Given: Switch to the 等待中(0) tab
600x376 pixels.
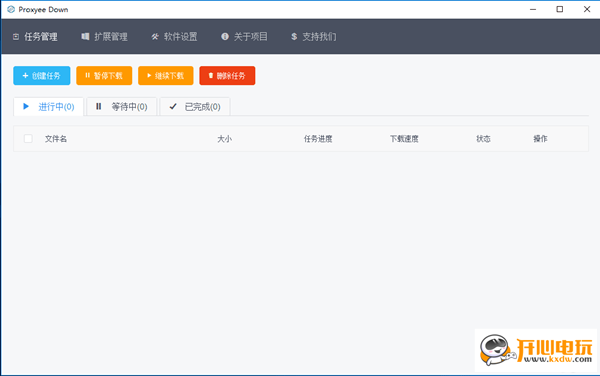Looking at the screenshot, I should [122, 107].
